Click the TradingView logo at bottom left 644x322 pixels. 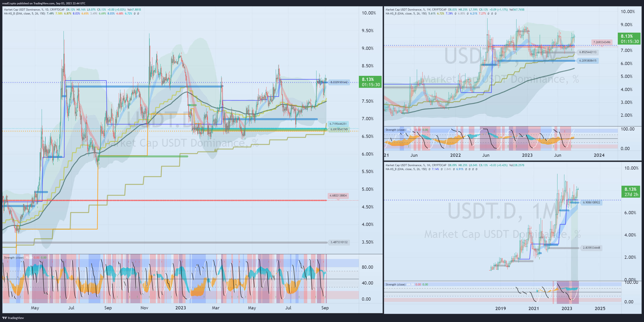tap(13, 318)
